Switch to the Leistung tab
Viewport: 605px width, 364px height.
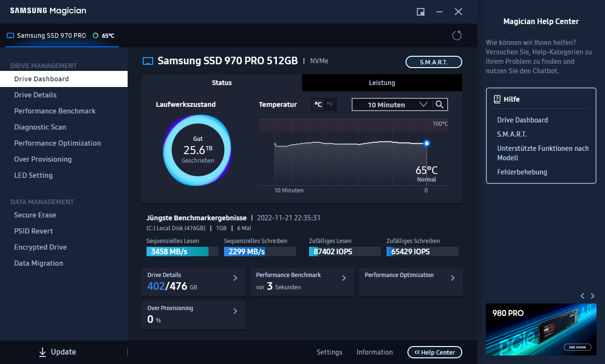381,83
